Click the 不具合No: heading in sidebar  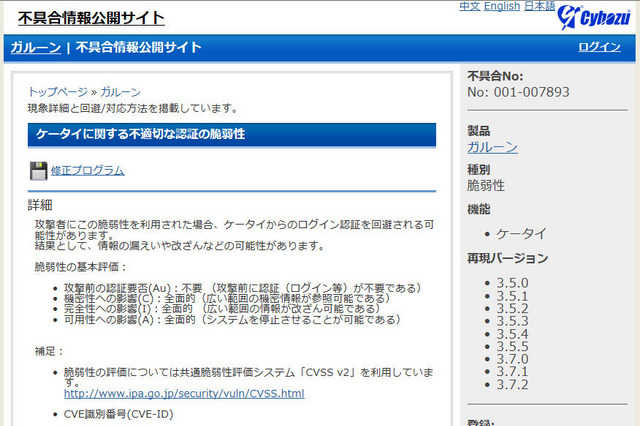point(495,76)
